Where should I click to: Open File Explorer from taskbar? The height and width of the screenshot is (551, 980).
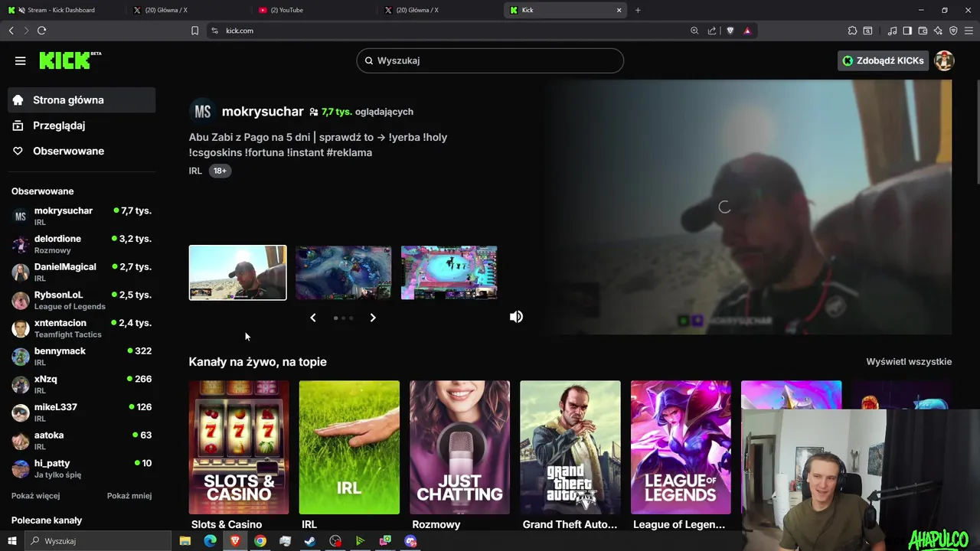[185, 541]
